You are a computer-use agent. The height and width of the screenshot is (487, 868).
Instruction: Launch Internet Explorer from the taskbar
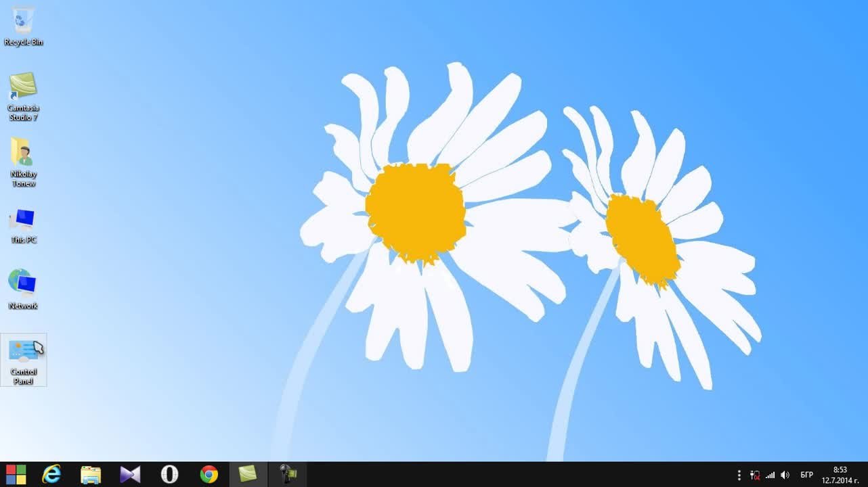[x=51, y=474]
